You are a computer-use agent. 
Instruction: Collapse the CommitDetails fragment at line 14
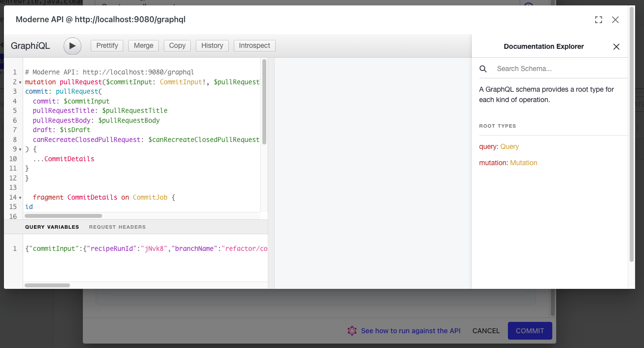[20, 198]
